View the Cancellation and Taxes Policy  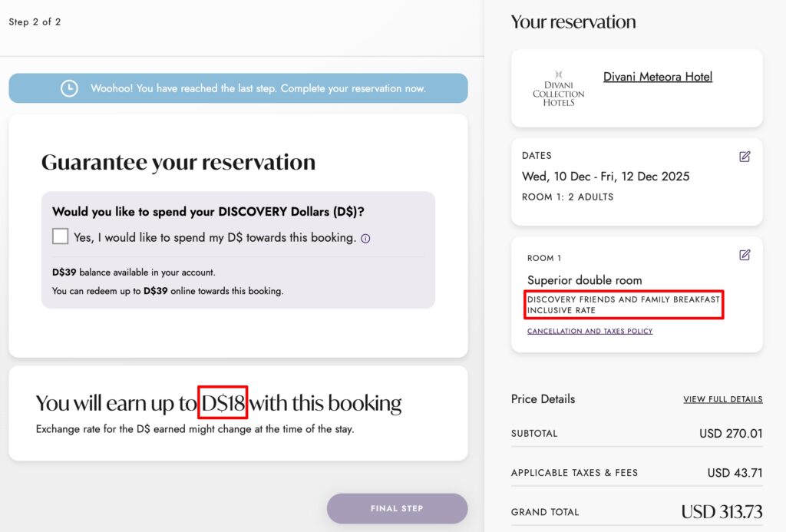click(588, 331)
